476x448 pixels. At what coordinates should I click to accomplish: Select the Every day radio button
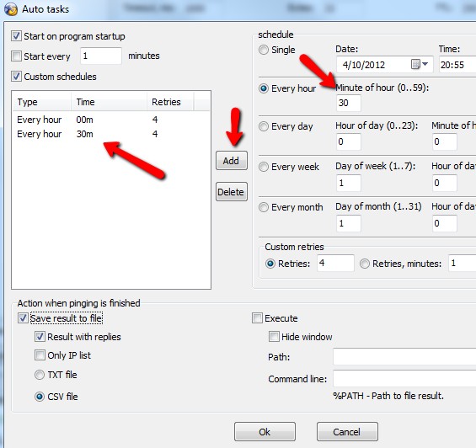264,126
